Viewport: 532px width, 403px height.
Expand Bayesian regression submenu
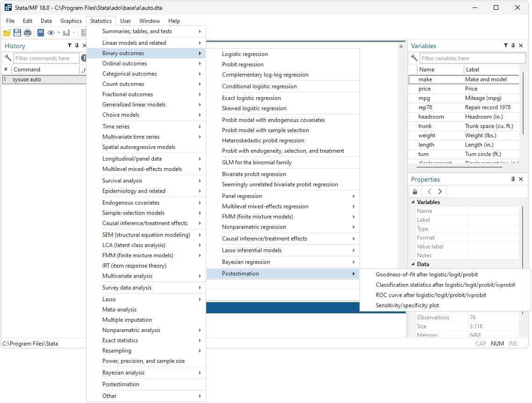(283, 262)
